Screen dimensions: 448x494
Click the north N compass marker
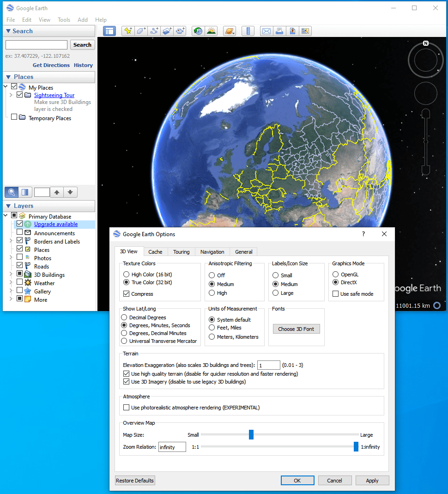point(426,43)
